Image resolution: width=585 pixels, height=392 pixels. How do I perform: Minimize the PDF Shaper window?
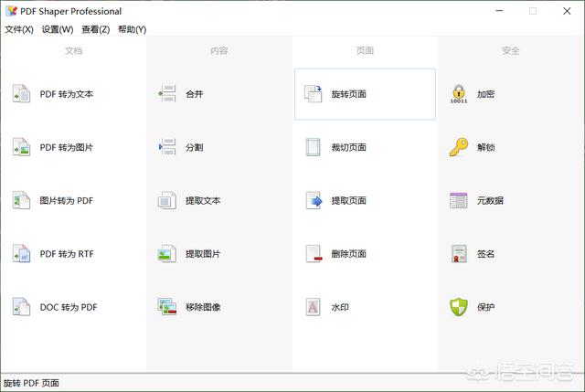click(x=499, y=11)
